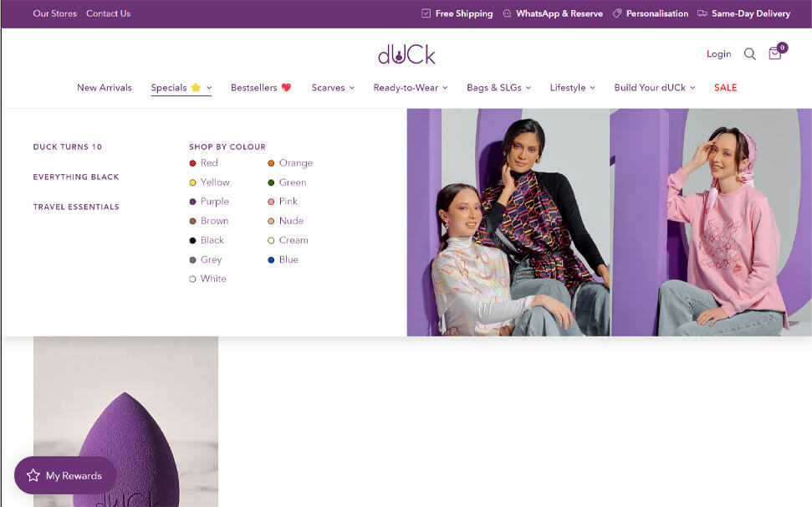Select the Red colour swatch
The height and width of the screenshot is (507, 812).
pos(192,163)
